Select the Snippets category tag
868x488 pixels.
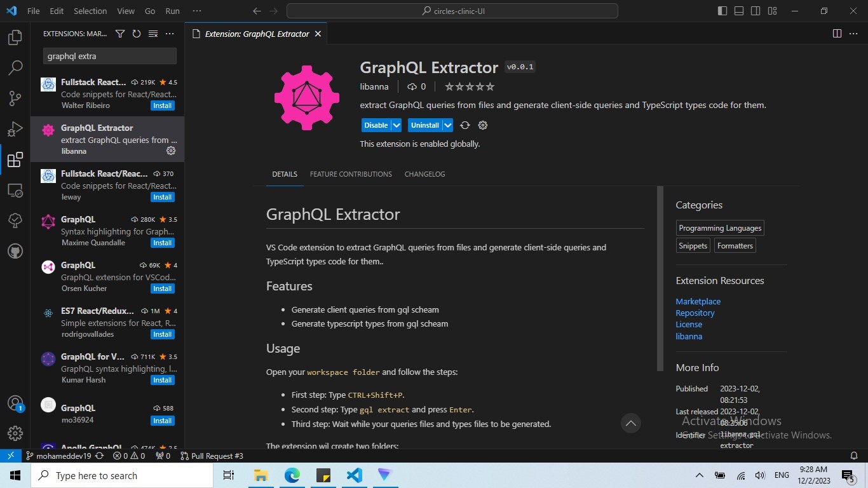point(693,246)
